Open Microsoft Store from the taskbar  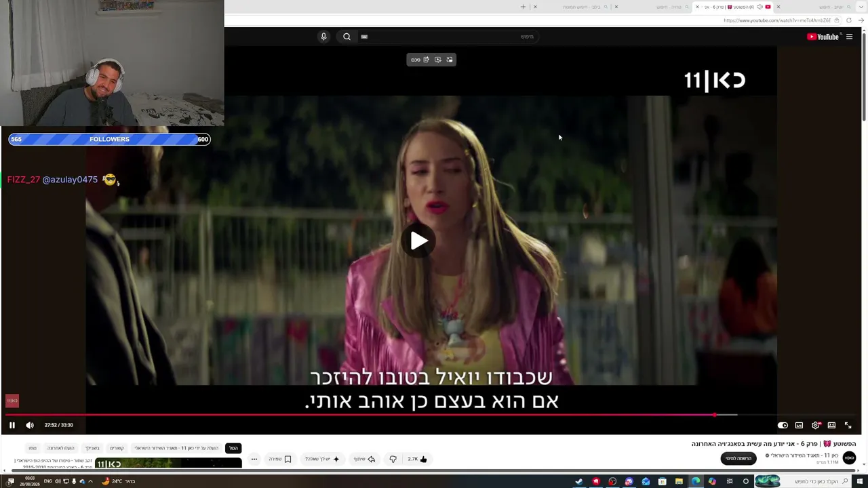[x=663, y=482]
